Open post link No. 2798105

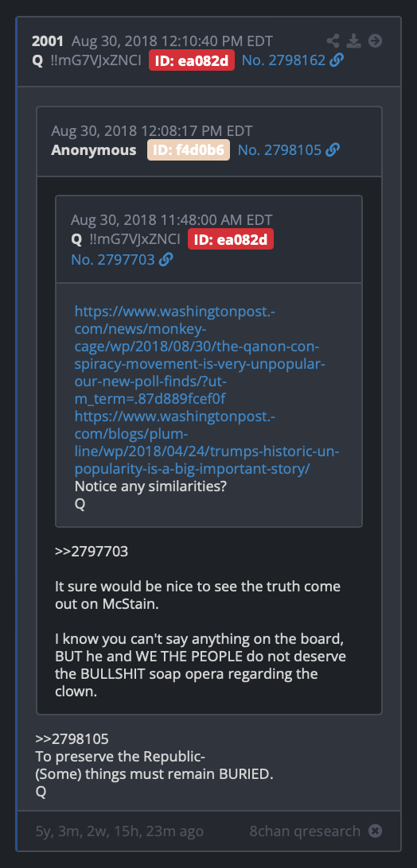279,149
